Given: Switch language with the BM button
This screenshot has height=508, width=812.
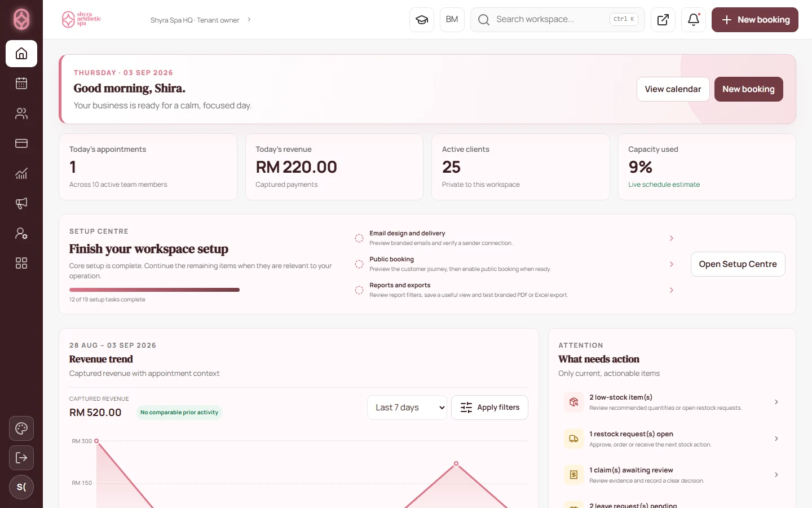Looking at the screenshot, I should [452, 20].
